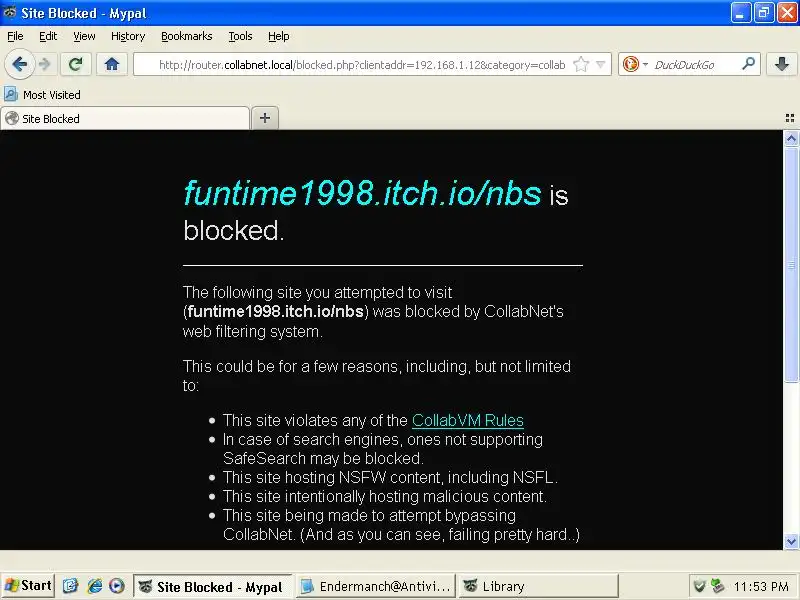Click the security shield tray icon

700,586
